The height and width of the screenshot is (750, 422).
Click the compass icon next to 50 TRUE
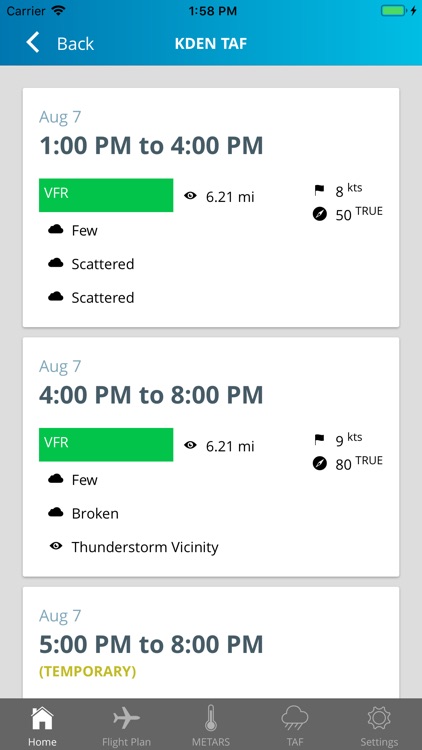point(320,214)
